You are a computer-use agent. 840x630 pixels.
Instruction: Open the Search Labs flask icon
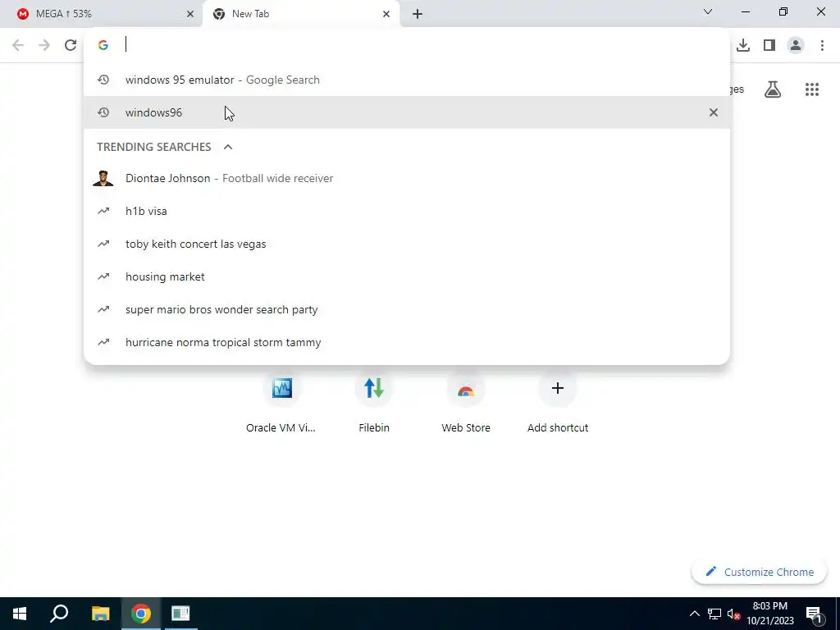click(772, 89)
